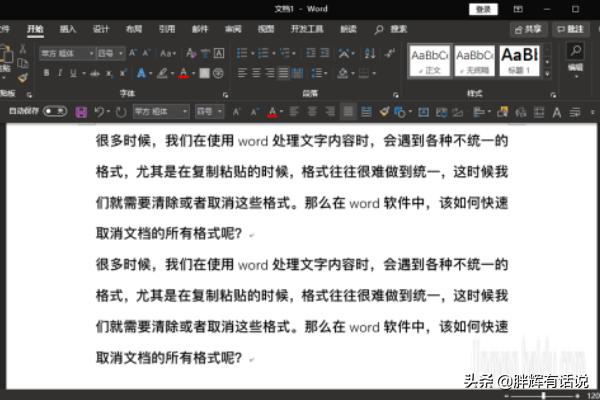Click the Clear All Formatting icon
The image size is (600, 400).
click(x=191, y=53)
